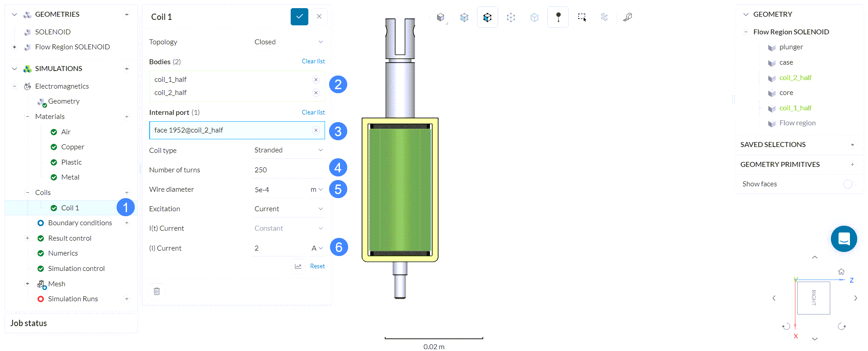Click the Reset link below Current
The width and height of the screenshot is (868, 351).
pyautogui.click(x=317, y=266)
